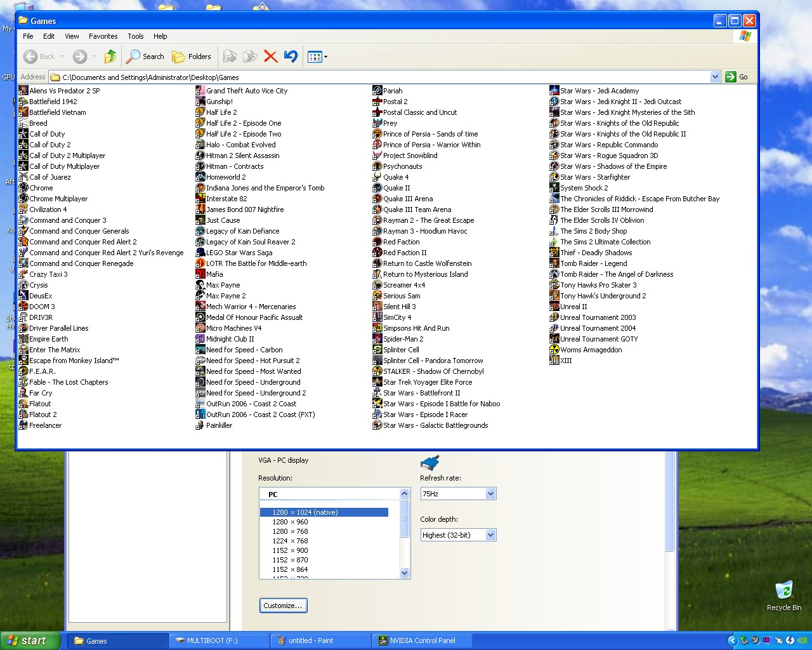Select 1152 x 864 resolution
This screenshot has height=650, width=812.
pyautogui.click(x=290, y=569)
